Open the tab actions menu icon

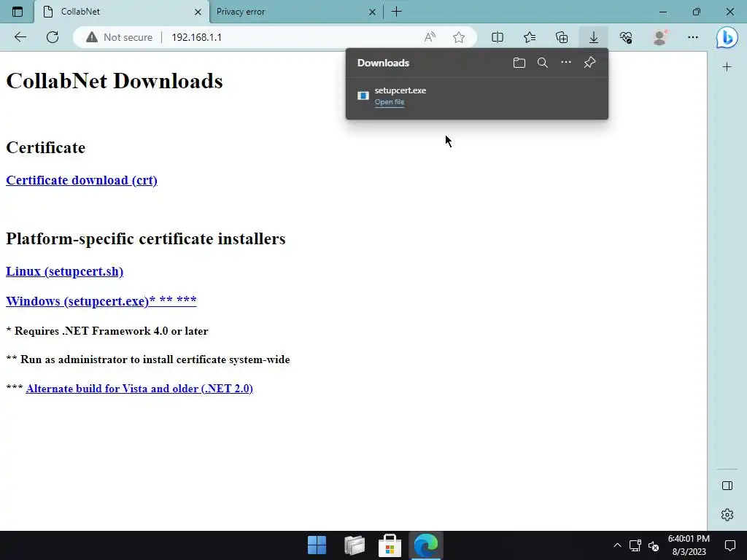point(18,12)
